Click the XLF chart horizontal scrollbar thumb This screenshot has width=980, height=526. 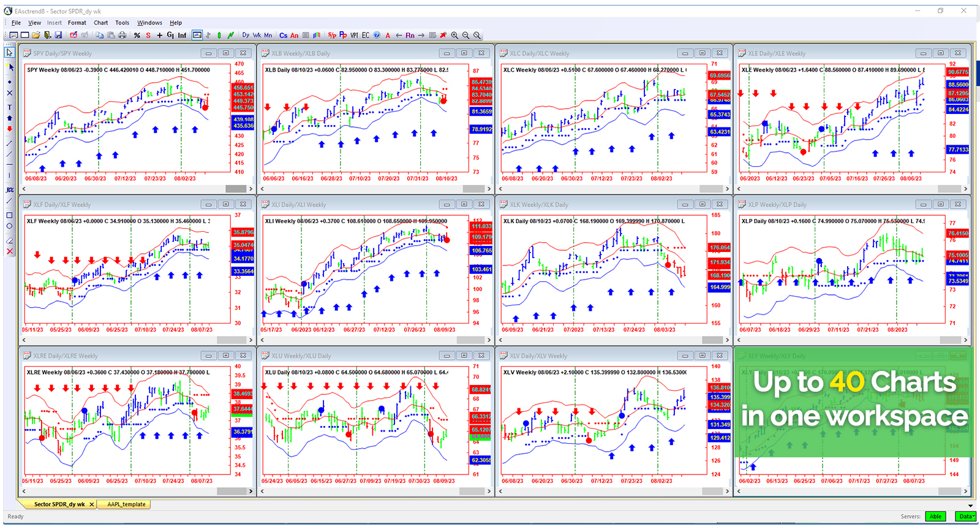click(x=232, y=340)
